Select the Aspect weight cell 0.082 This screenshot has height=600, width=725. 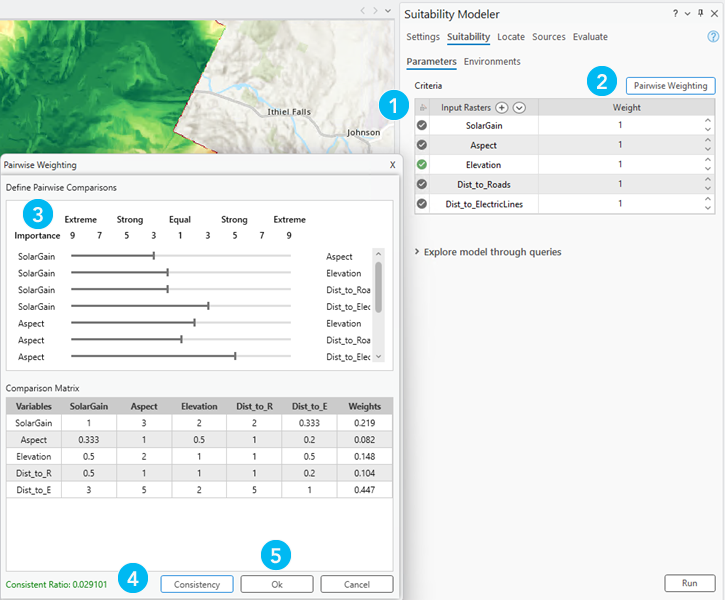click(x=364, y=440)
